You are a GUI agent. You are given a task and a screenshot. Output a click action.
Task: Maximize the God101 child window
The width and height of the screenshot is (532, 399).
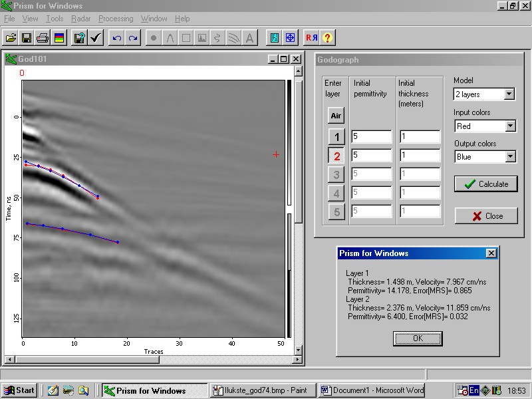tap(283, 59)
